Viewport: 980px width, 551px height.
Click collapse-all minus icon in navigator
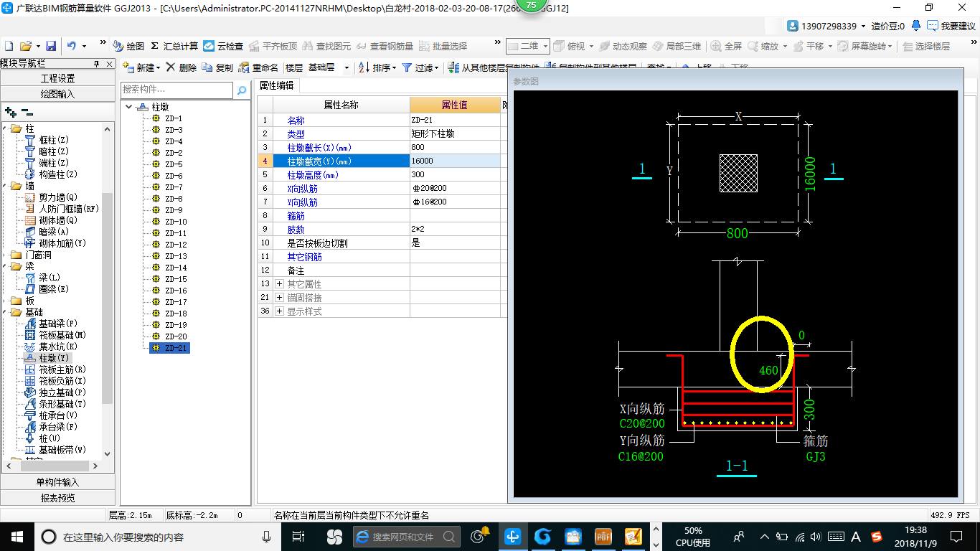(27, 112)
